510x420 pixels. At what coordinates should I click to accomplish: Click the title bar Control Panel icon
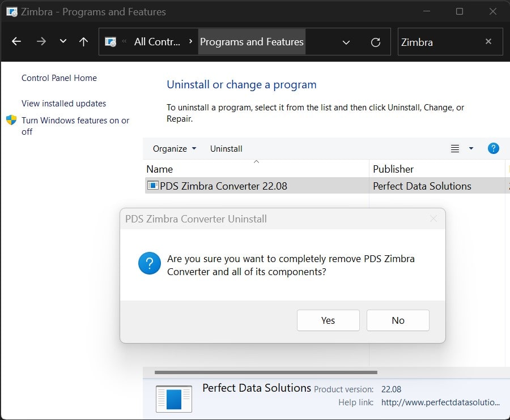coord(12,12)
